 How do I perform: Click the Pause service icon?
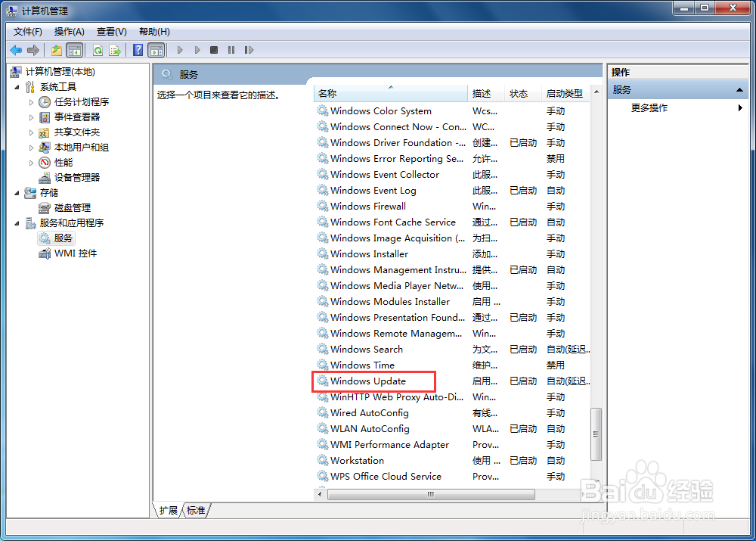coord(231,50)
